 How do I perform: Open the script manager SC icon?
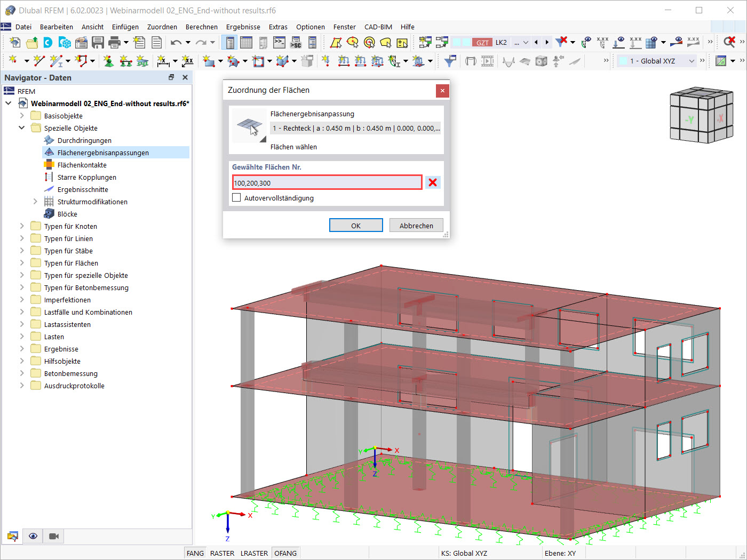click(x=296, y=43)
